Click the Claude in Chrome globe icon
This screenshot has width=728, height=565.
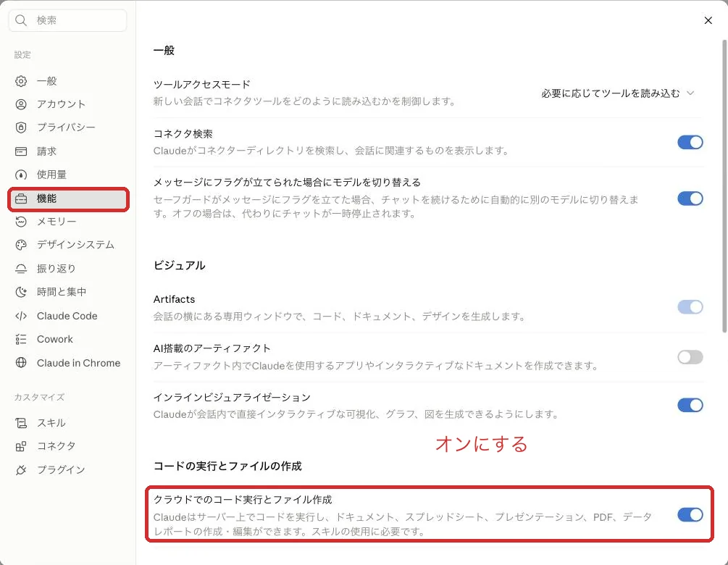coord(21,363)
